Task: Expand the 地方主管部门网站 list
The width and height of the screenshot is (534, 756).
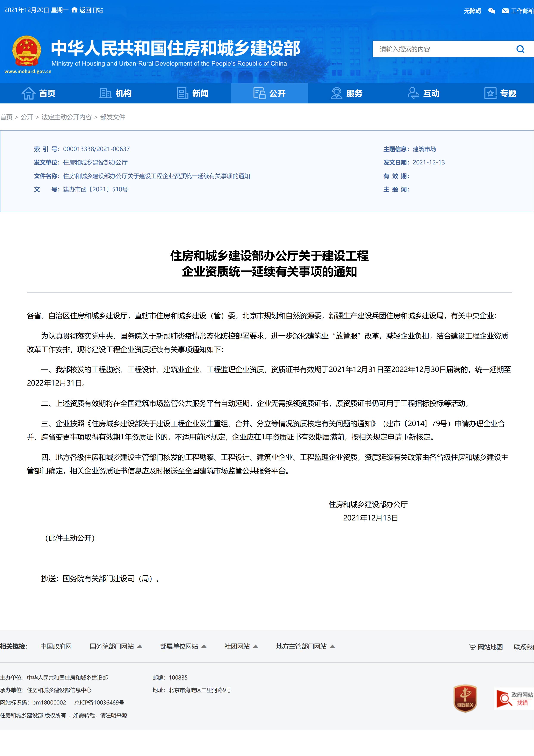Action: pos(332,646)
